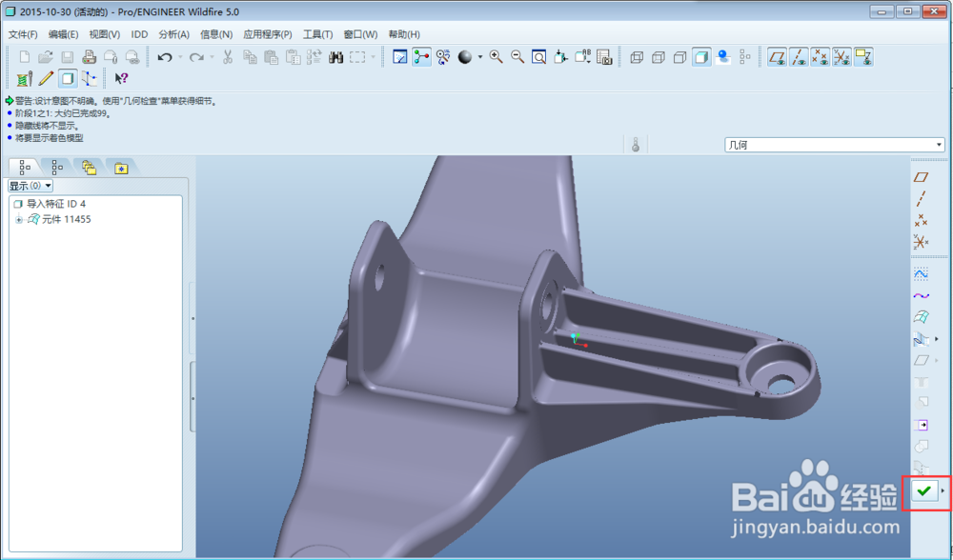Open the undo history dropdown arrow
This screenshot has width=953, height=560.
click(x=180, y=57)
